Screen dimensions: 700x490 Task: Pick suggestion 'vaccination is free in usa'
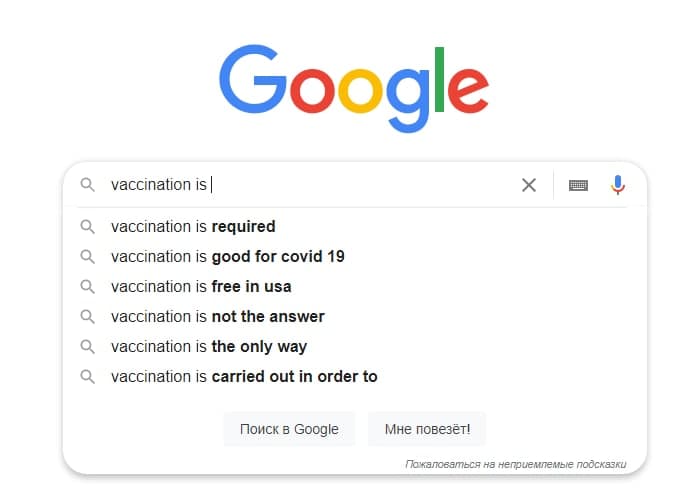[201, 287]
